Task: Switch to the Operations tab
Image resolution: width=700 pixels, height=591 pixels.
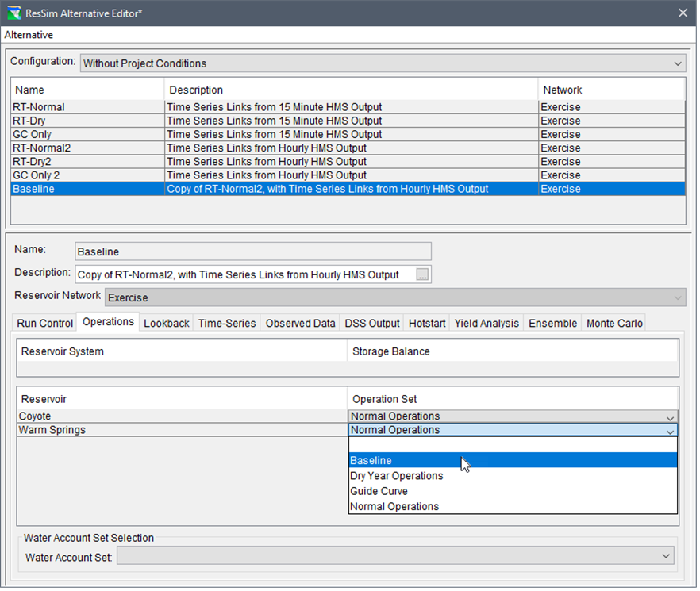Action: point(109,323)
